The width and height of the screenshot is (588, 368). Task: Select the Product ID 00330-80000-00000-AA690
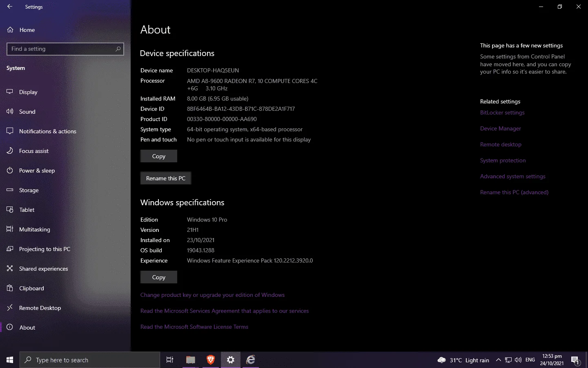[222, 119]
